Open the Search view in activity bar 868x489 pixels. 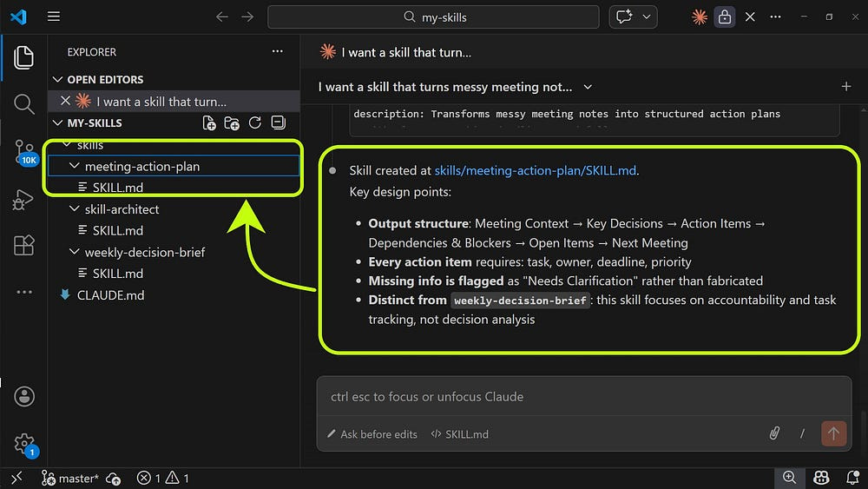pos(23,103)
